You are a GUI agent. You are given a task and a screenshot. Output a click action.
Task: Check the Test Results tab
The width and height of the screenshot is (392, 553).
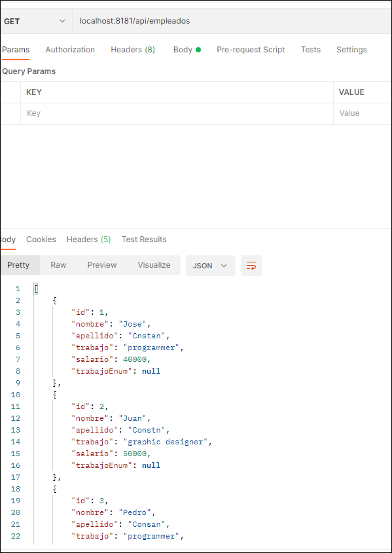tap(143, 239)
